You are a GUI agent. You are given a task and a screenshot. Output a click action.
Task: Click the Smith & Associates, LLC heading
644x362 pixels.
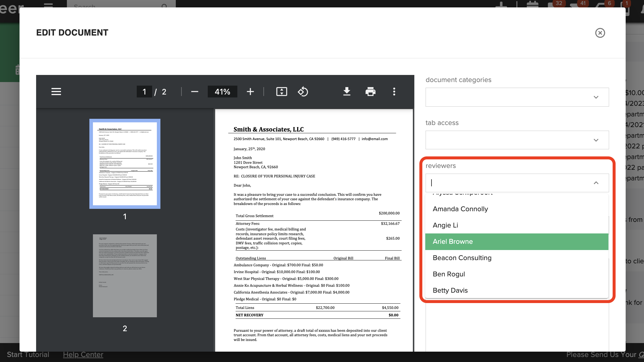coord(268,129)
